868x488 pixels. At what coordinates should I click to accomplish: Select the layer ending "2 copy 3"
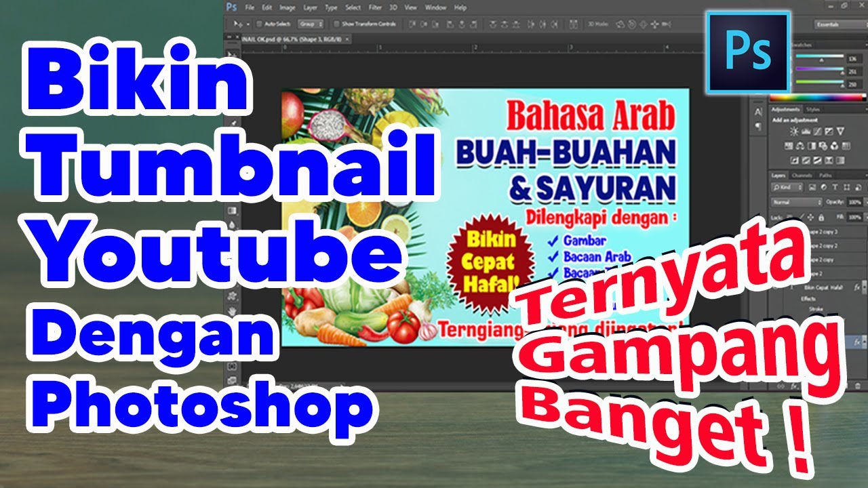coord(824,232)
